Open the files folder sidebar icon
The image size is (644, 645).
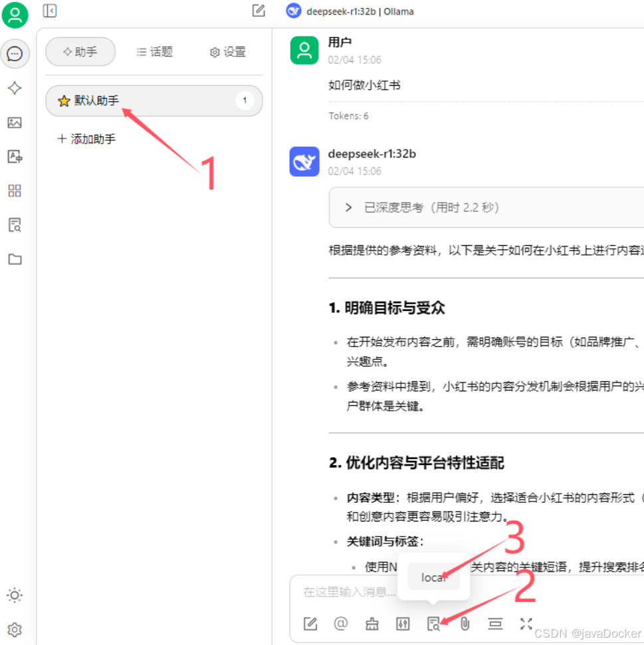point(15,259)
